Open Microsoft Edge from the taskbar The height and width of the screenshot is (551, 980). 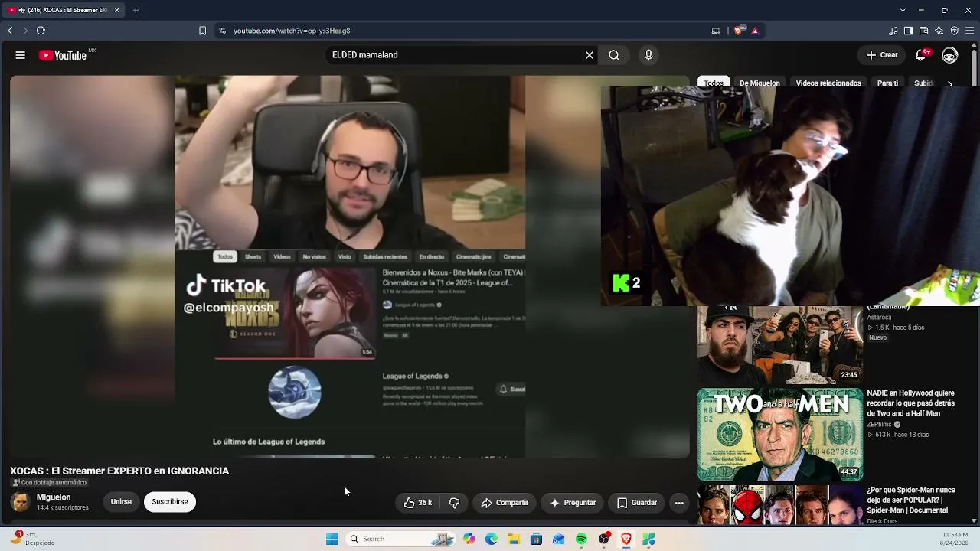pos(492,539)
